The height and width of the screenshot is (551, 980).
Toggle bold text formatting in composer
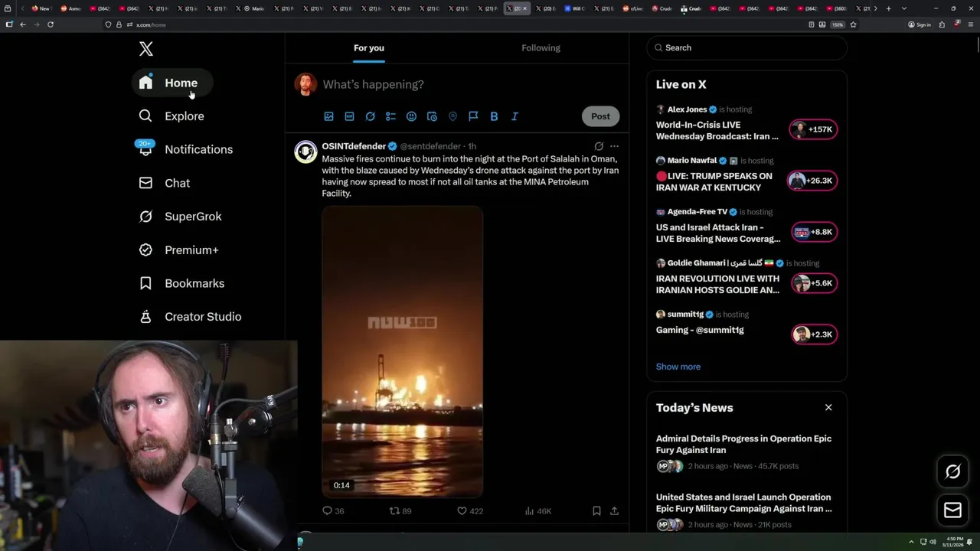(494, 116)
